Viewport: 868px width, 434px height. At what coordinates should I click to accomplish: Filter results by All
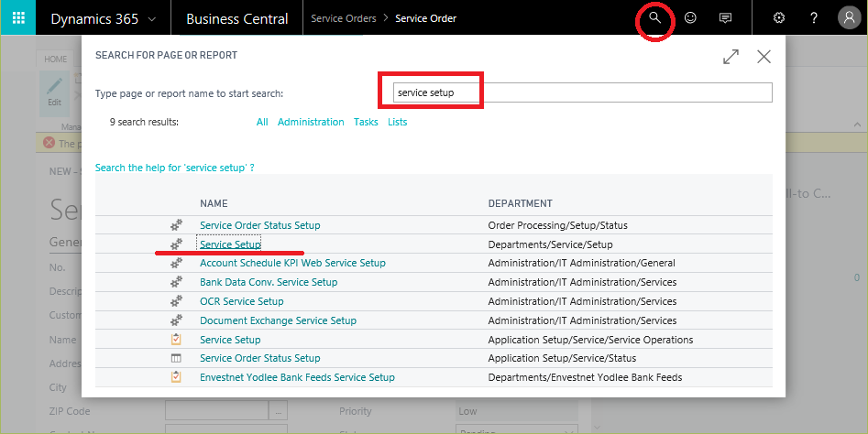pyautogui.click(x=262, y=122)
